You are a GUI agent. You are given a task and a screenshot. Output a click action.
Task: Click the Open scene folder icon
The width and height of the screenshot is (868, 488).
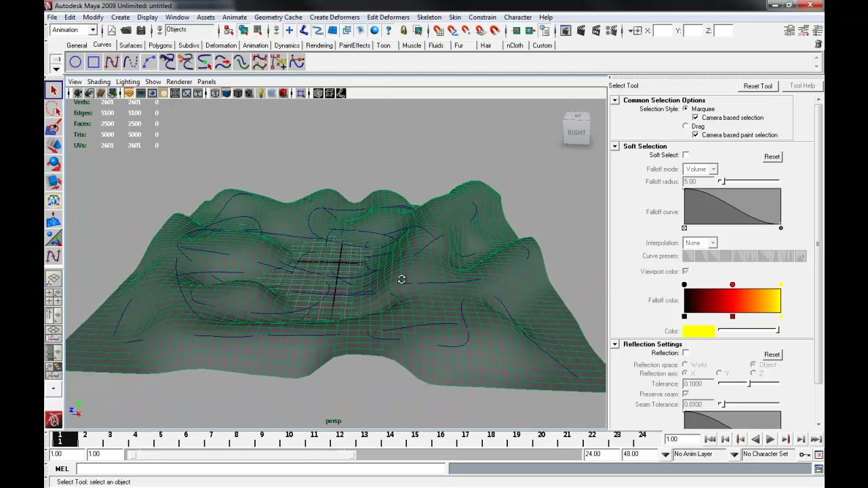tap(126, 30)
